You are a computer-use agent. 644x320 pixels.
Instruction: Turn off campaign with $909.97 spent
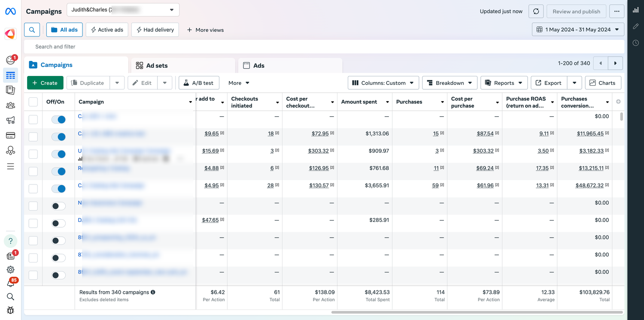58,154
